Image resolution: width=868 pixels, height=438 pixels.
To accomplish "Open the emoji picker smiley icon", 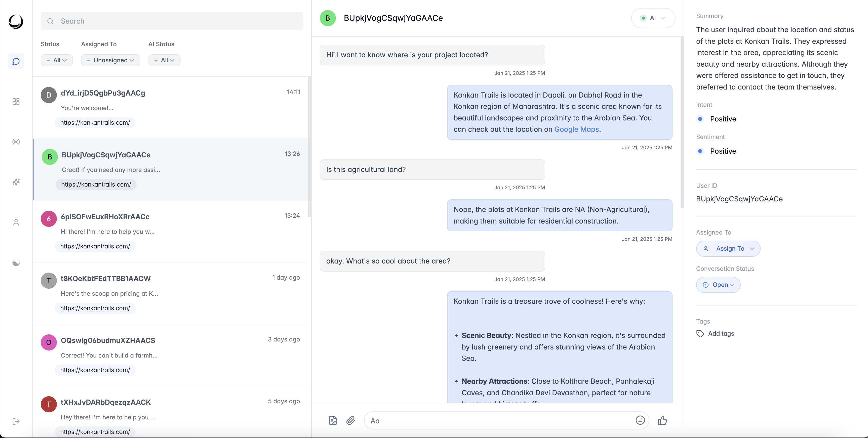I will click(640, 420).
